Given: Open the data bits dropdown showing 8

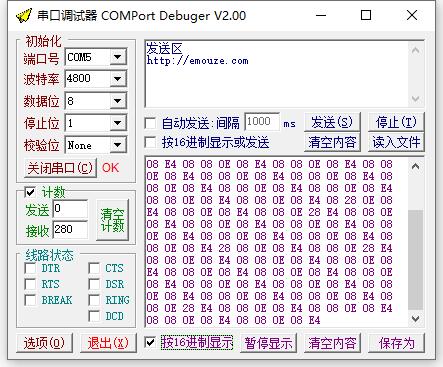Looking at the screenshot, I should (x=118, y=101).
